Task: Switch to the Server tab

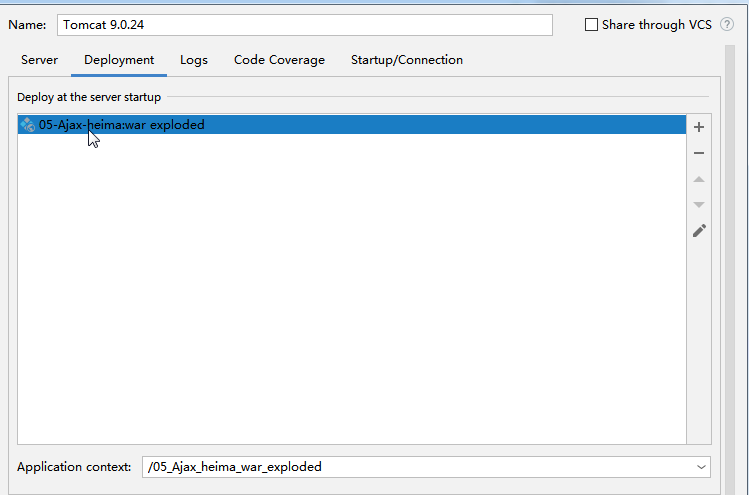Action: [x=39, y=60]
